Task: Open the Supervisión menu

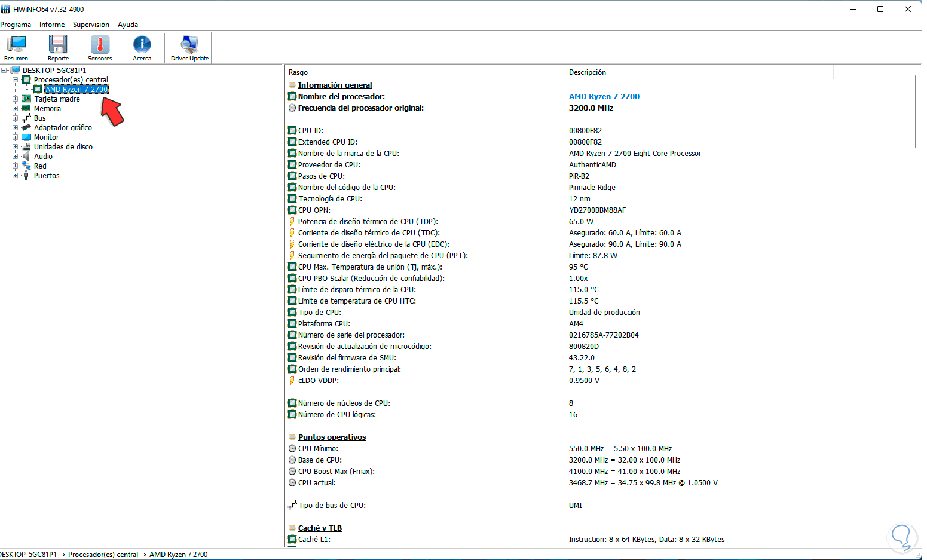Action: coord(91,25)
